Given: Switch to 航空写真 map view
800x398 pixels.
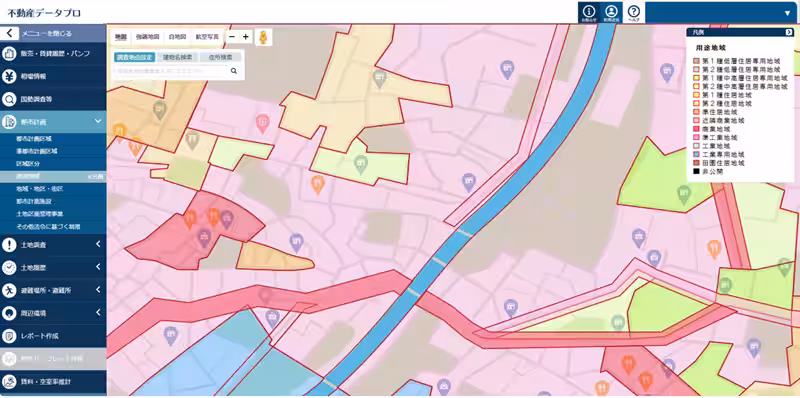Looking at the screenshot, I should coord(207,37).
